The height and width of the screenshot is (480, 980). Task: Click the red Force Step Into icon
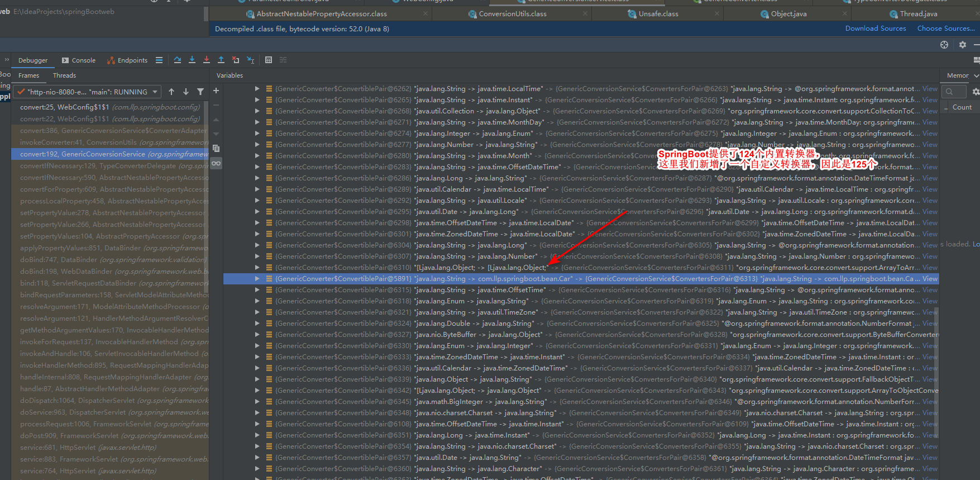207,60
